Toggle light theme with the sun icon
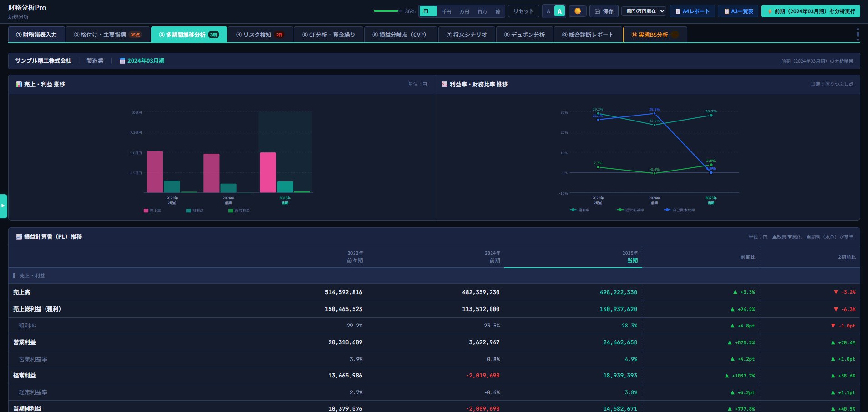Image resolution: width=868 pixels, height=412 pixels. [578, 11]
